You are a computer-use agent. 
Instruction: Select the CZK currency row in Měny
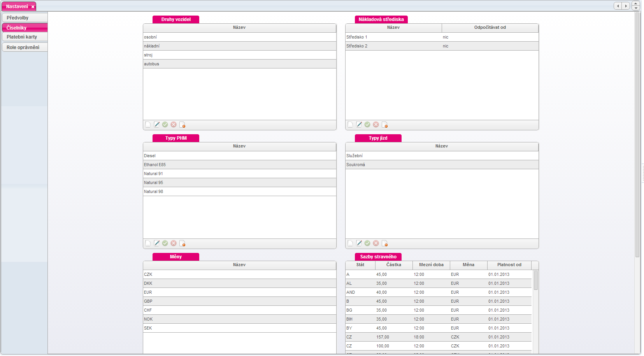[239, 274]
